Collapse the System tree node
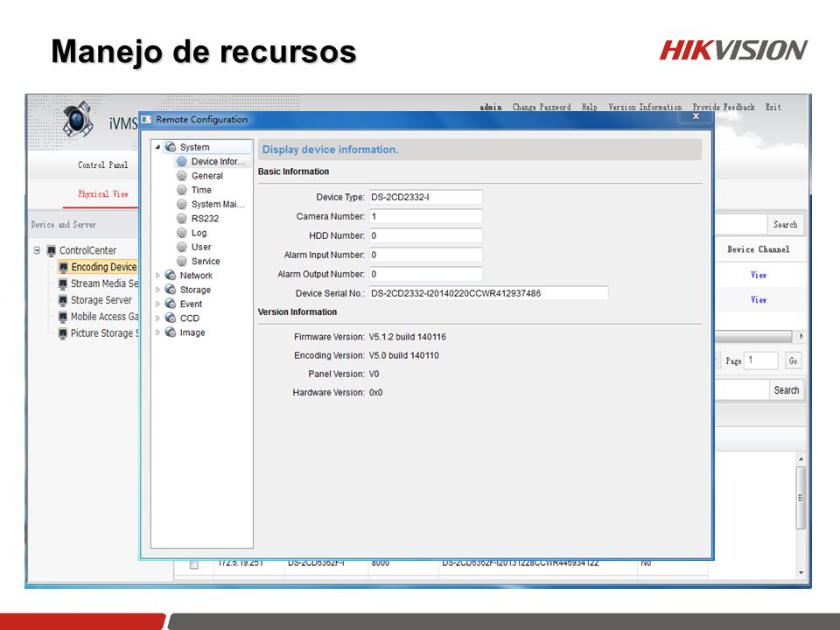Image resolution: width=840 pixels, height=630 pixels. tap(157, 147)
